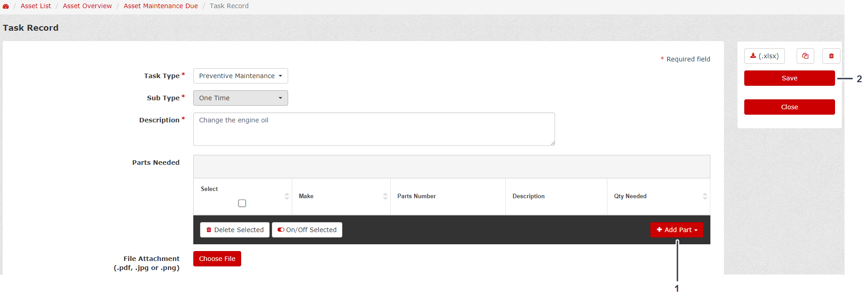Close the task record
868x298 pixels.
click(x=789, y=107)
